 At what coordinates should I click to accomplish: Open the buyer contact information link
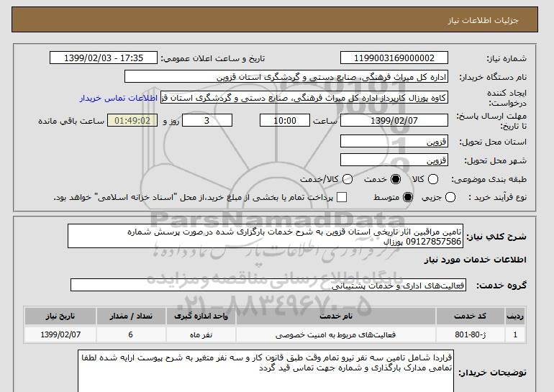tap(119, 98)
